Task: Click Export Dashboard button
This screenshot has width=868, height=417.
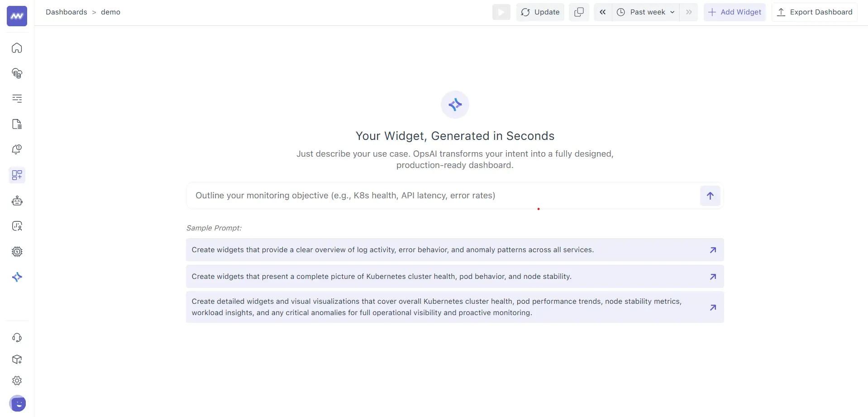Action: point(814,12)
